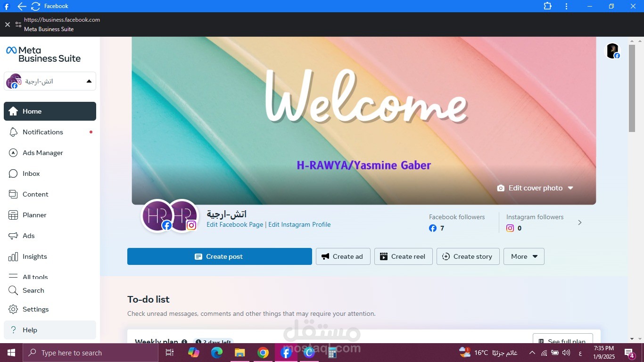644x362 pixels.
Task: Open Google Chrome from the taskbar
Action: [x=263, y=353]
